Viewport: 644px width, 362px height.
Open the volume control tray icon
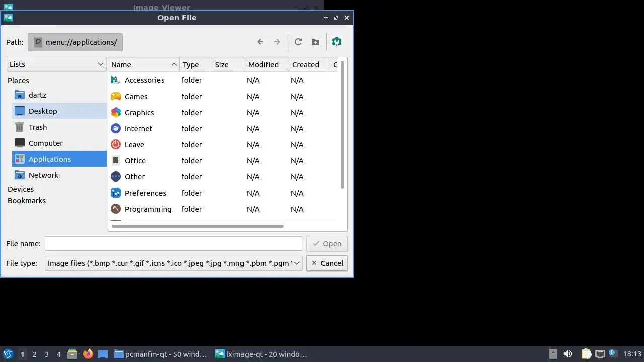coord(568,354)
